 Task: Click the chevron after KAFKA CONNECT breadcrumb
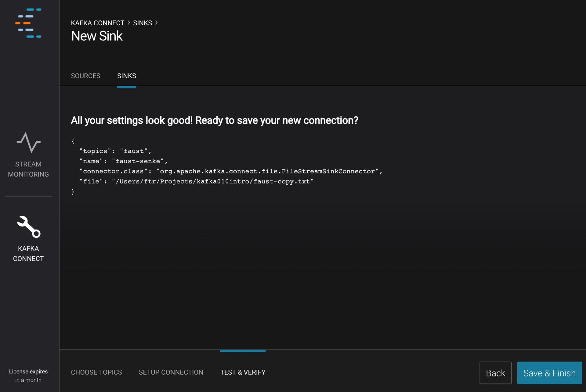[129, 23]
